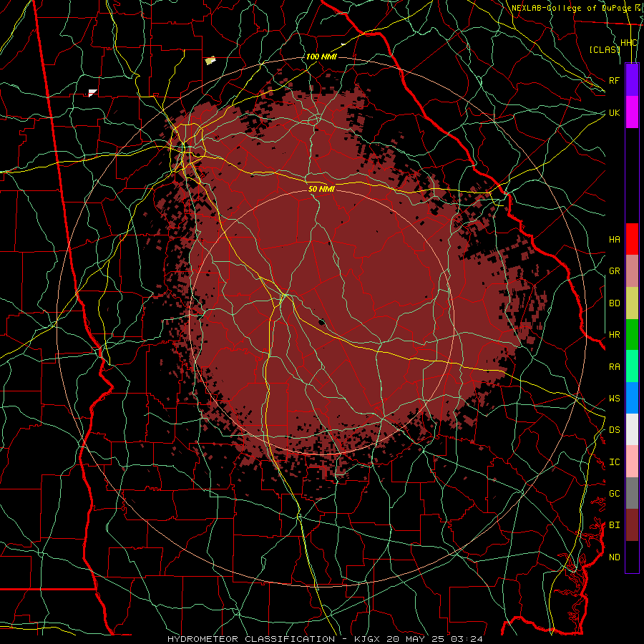
Task: Click the HR legend label
Action: coord(614,335)
